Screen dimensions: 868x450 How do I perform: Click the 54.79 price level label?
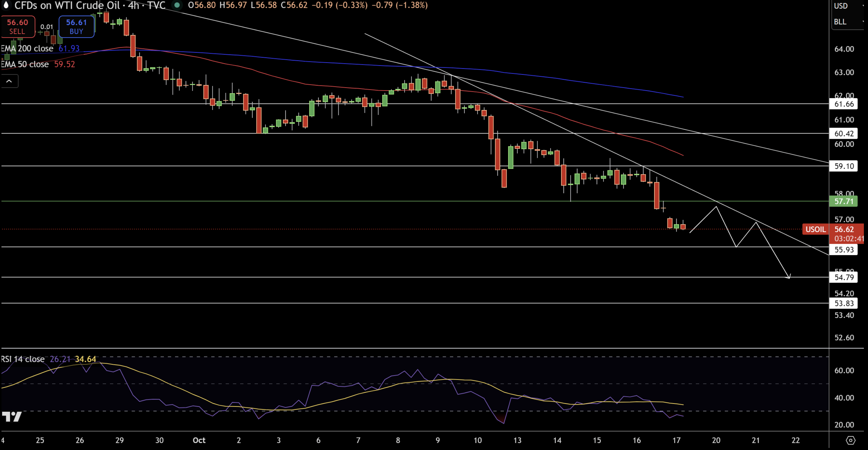click(843, 277)
